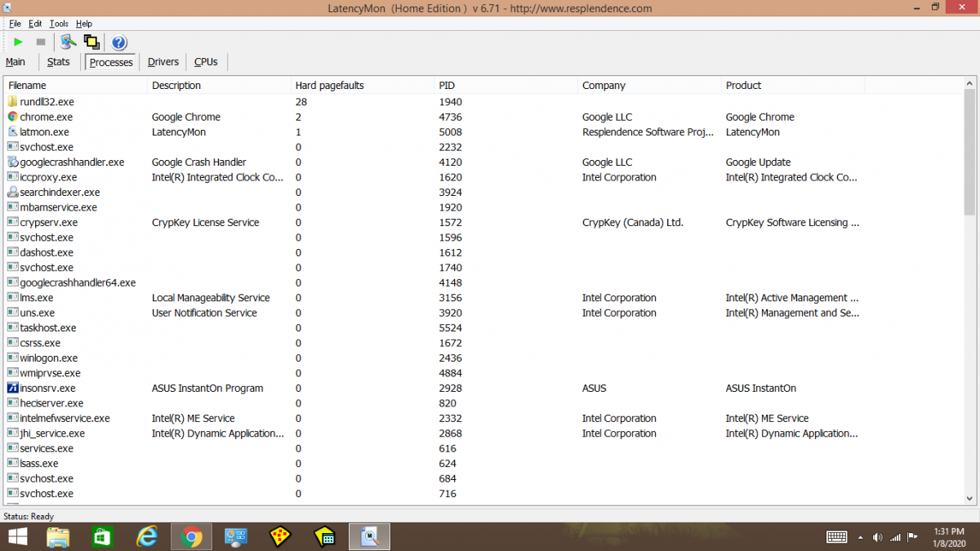980x551 pixels.
Task: Open the Tools menu
Action: click(x=59, y=24)
